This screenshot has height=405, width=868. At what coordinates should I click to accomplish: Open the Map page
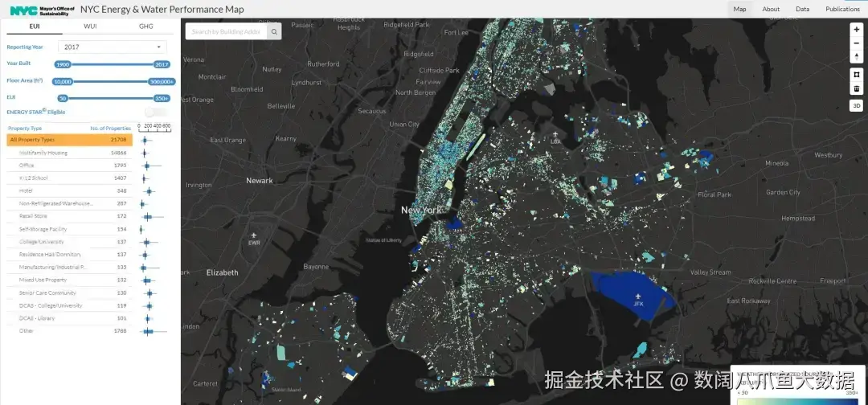pyautogui.click(x=739, y=9)
